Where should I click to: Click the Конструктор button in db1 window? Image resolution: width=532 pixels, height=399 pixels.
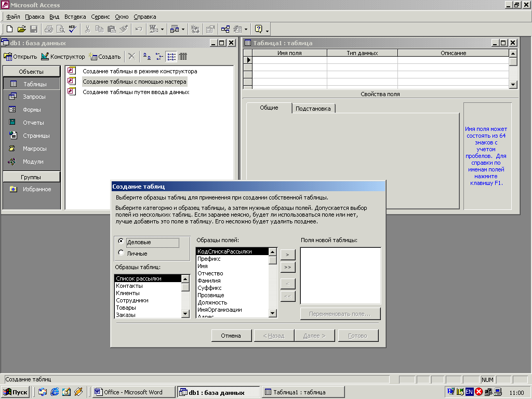(63, 57)
